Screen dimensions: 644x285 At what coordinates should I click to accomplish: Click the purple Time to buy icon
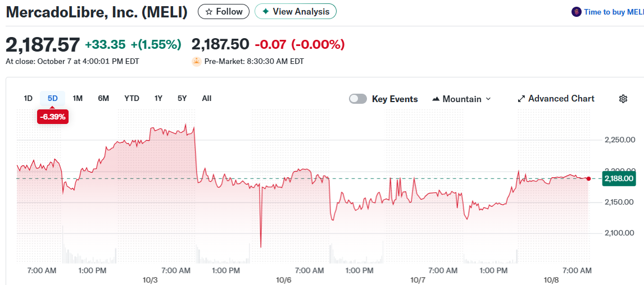point(576,12)
